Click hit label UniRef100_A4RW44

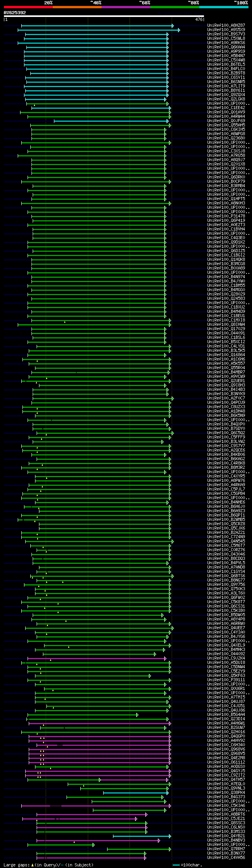(226, 117)
